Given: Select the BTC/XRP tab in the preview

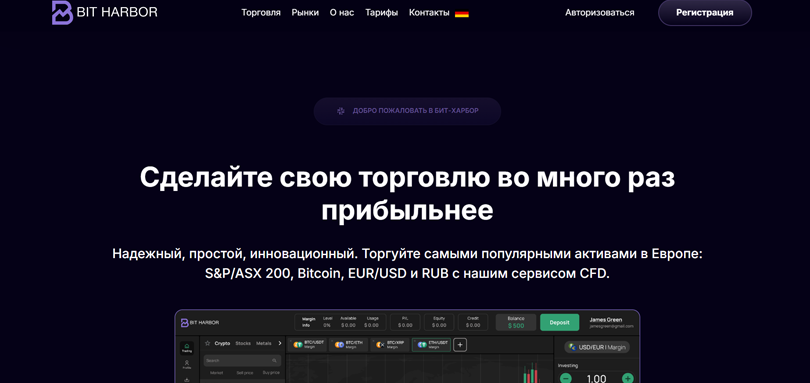Looking at the screenshot, I should (x=390, y=345).
